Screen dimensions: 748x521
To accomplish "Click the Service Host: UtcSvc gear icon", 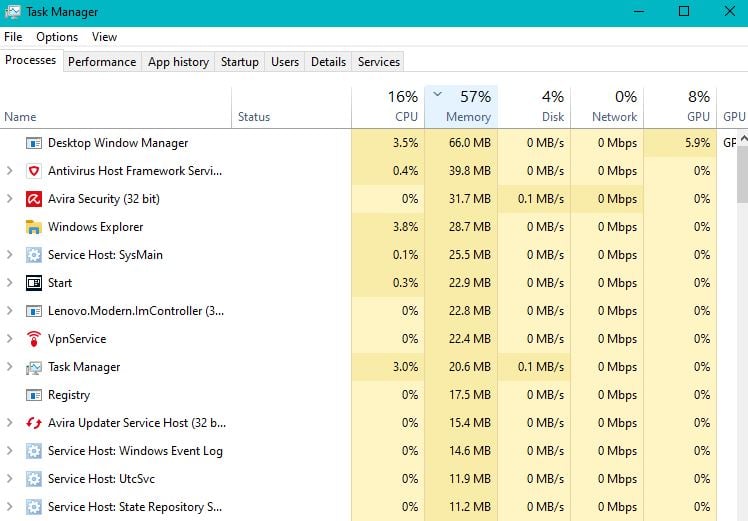I will pos(33,479).
